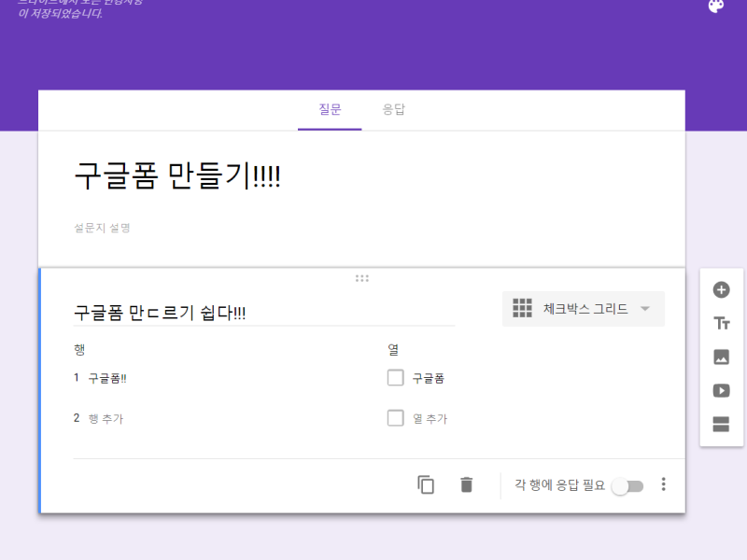Image resolution: width=747 pixels, height=560 pixels.
Task: Grab the question drag handle dots
Action: 362,278
